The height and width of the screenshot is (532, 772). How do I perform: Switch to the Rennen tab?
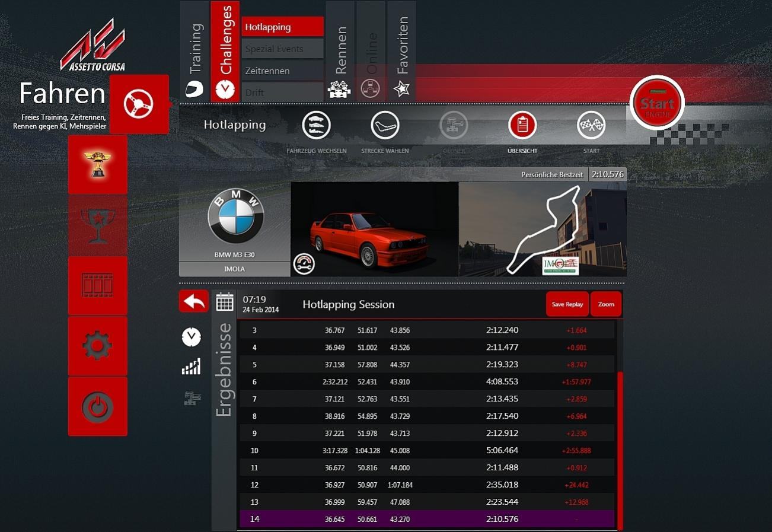pyautogui.click(x=340, y=51)
